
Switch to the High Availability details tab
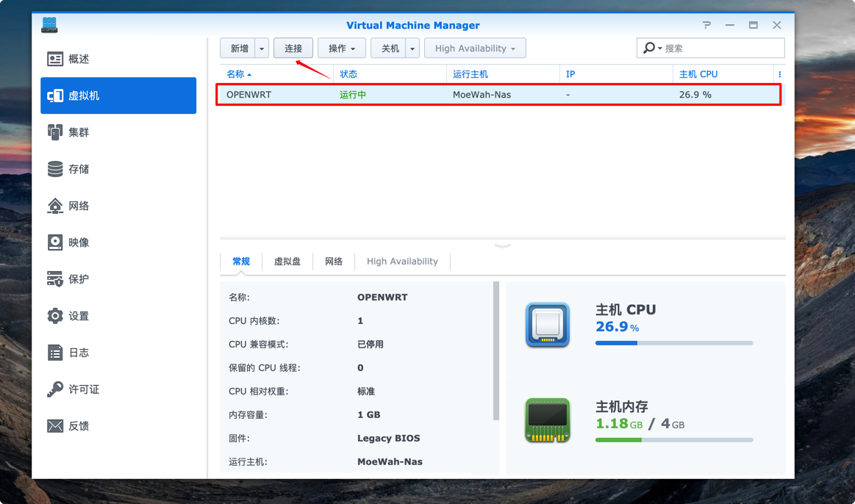point(402,262)
